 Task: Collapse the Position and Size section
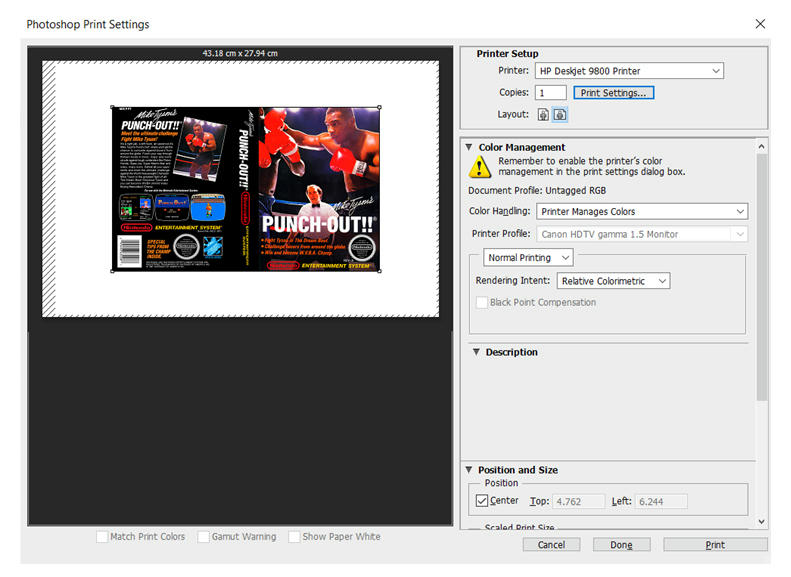[468, 470]
